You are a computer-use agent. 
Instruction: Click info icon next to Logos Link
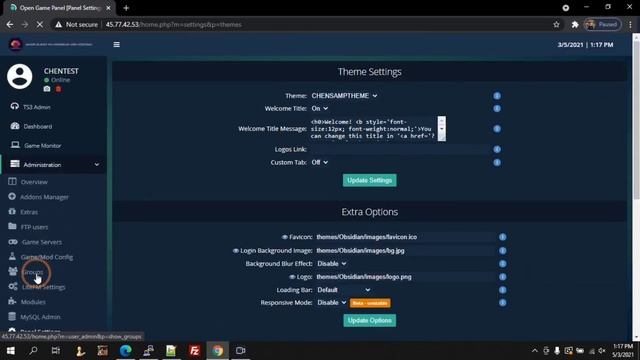click(x=497, y=149)
